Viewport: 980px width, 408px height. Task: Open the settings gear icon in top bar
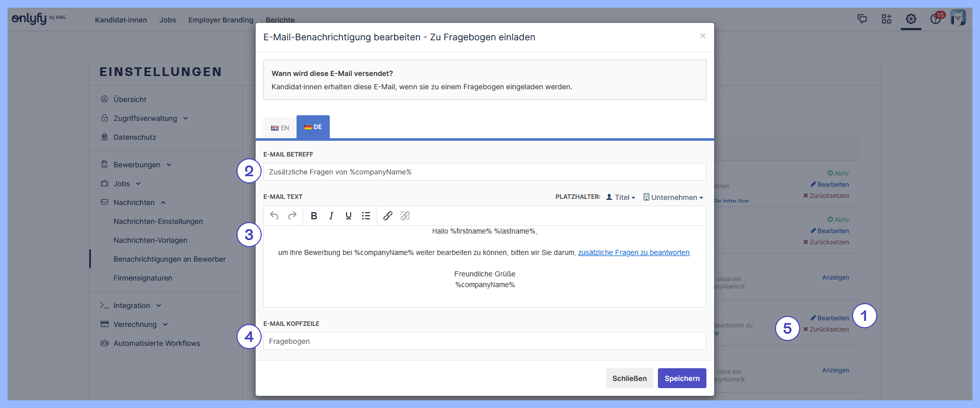pos(911,19)
